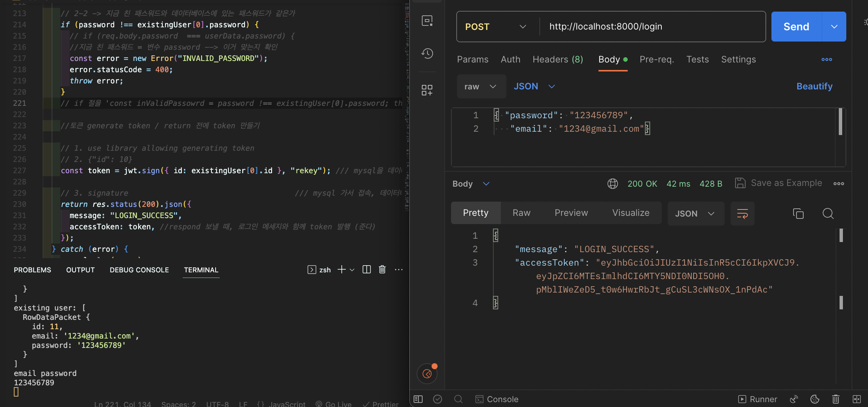Open response options three-dots next to Save as Example
868x407 pixels.
point(839,184)
